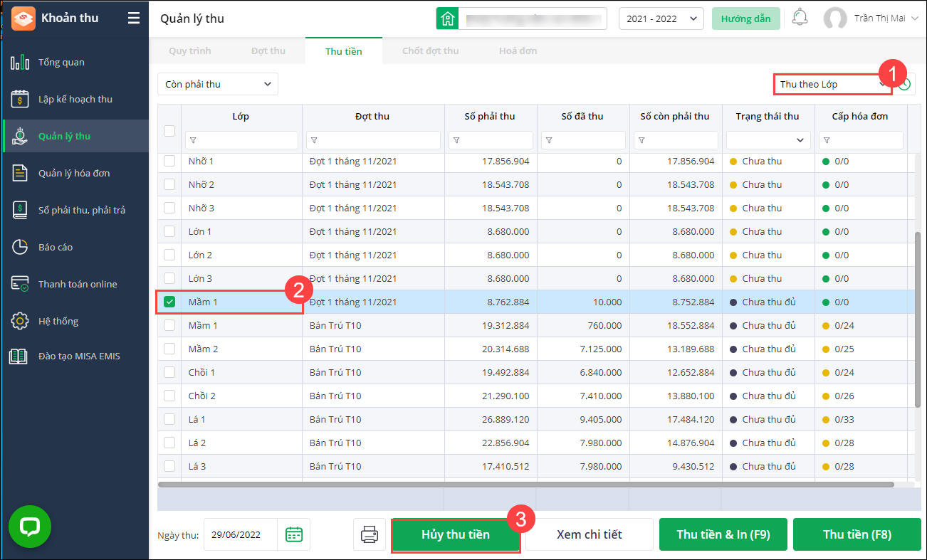
Task: Open Đào tạo MISA EMIS book icon
Action: click(19, 356)
